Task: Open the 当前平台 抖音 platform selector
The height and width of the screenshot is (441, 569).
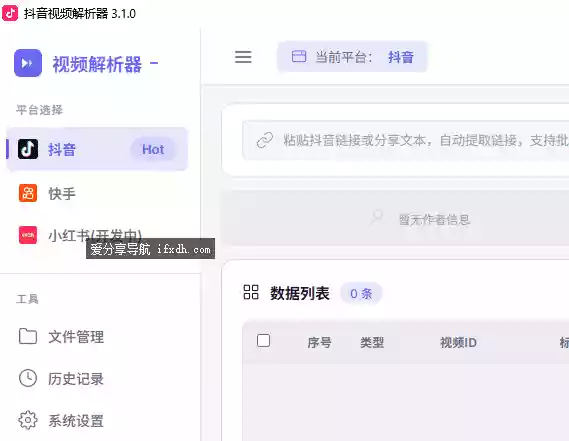Action: tap(352, 57)
